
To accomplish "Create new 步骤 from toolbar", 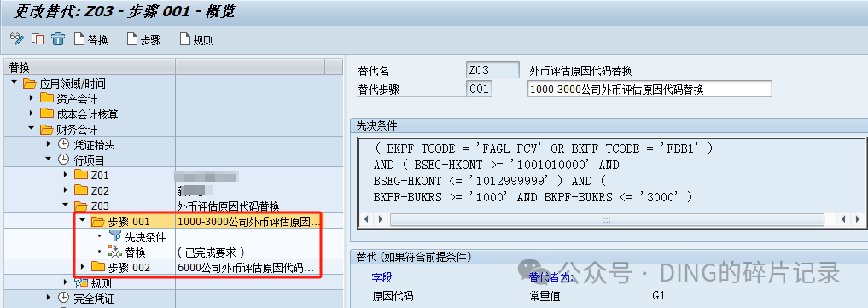I will point(144,40).
